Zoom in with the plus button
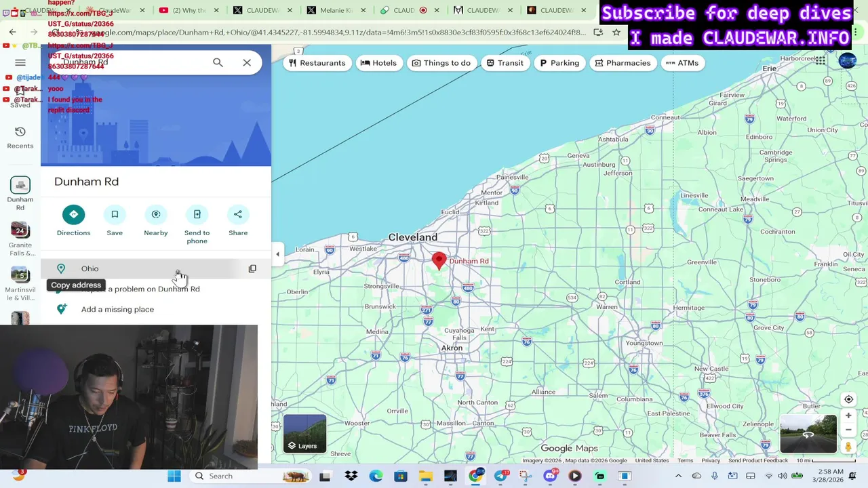Viewport: 868px width, 488px height. point(848,415)
